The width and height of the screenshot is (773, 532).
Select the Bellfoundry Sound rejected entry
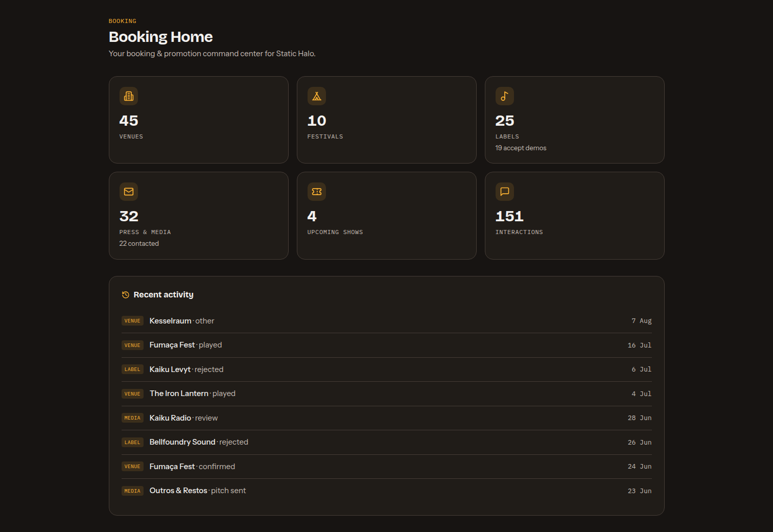tap(387, 442)
